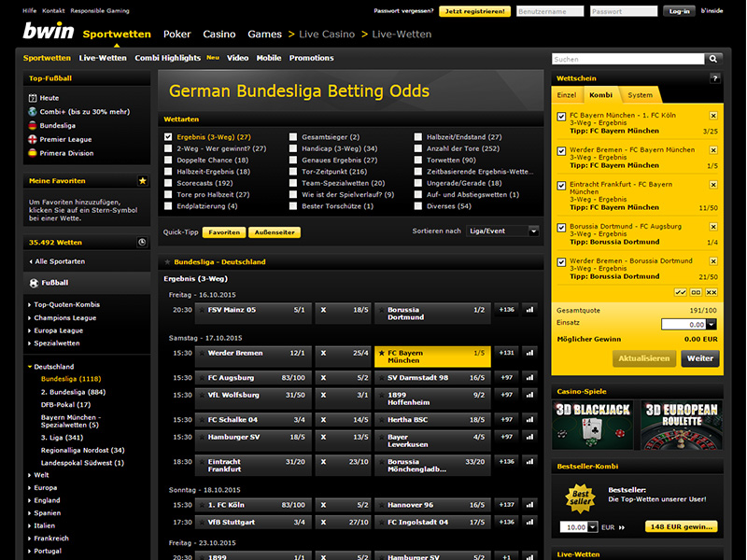Open the Wettschein help question mark
Image resolution: width=747 pixels, height=560 pixels.
click(714, 78)
